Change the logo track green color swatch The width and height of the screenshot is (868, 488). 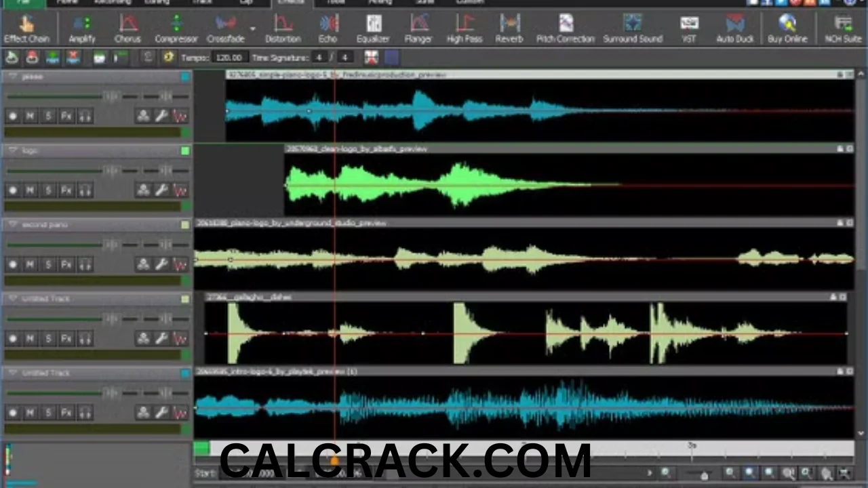tap(185, 150)
